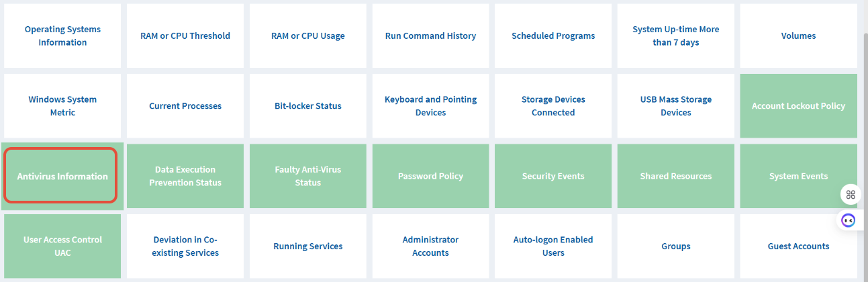Image resolution: width=868 pixels, height=282 pixels.
Task: Open the Guest Accounts tile
Action: (x=798, y=246)
